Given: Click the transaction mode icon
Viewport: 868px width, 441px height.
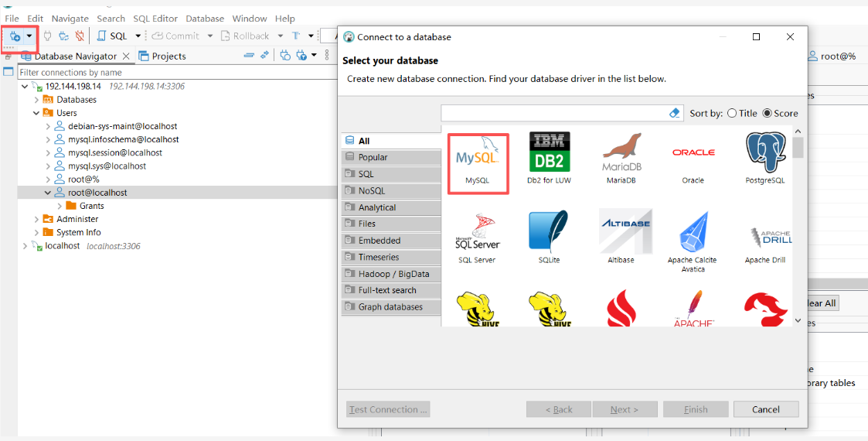Looking at the screenshot, I should pos(296,36).
